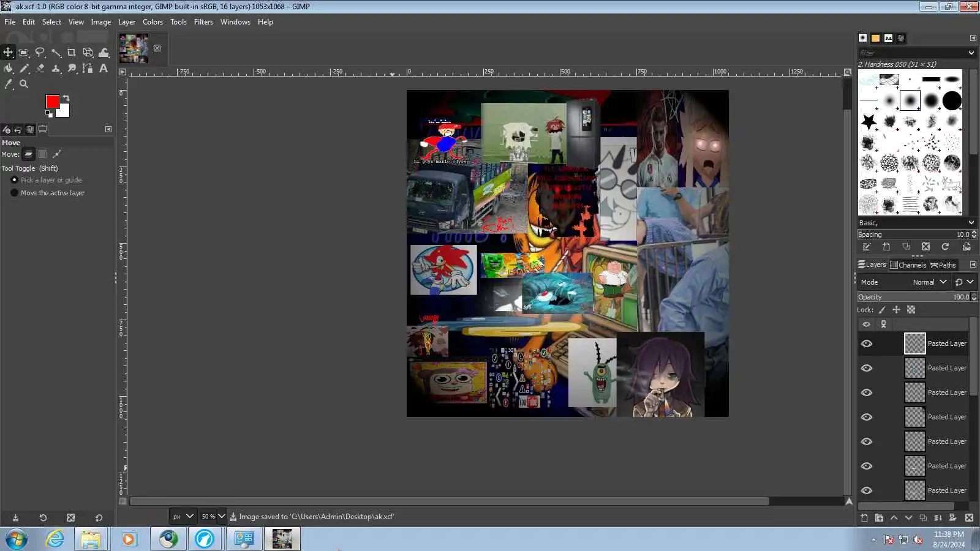Screen dimensions: 980x551
Task: Select the star-shaped brush
Action: coord(869,121)
